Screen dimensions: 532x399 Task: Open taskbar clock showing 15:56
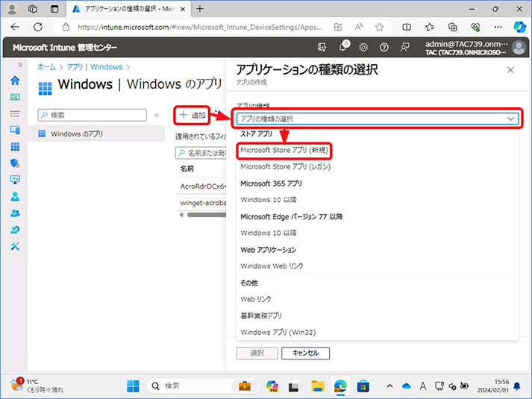[x=492, y=386]
